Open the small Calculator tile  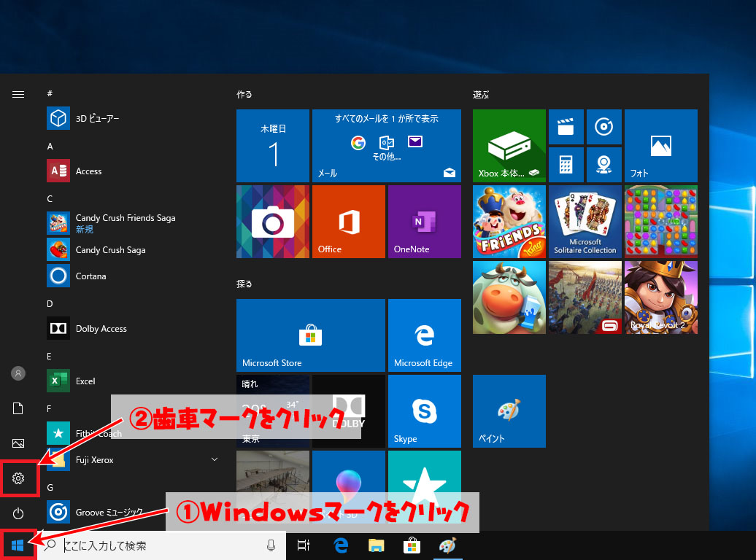566,165
